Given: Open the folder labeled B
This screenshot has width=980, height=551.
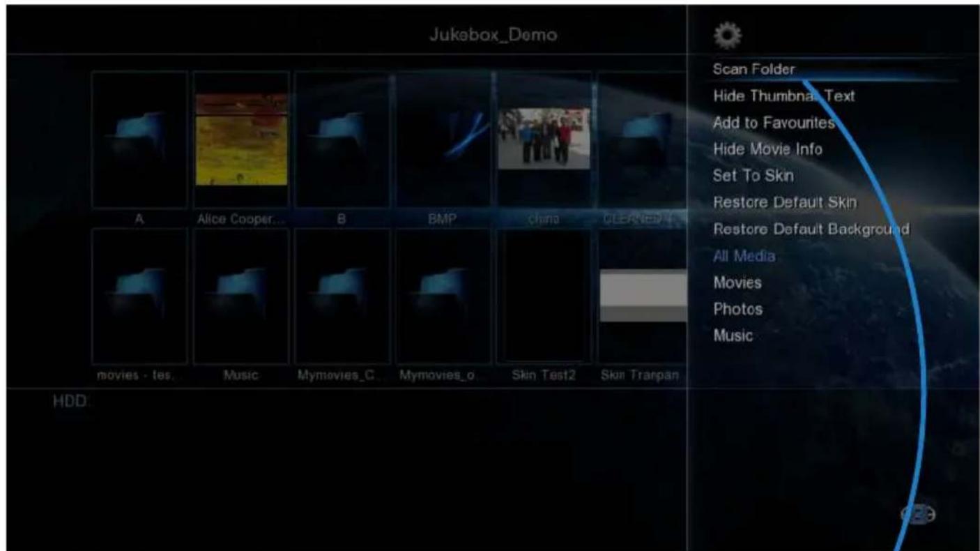Looking at the screenshot, I should (x=343, y=139).
